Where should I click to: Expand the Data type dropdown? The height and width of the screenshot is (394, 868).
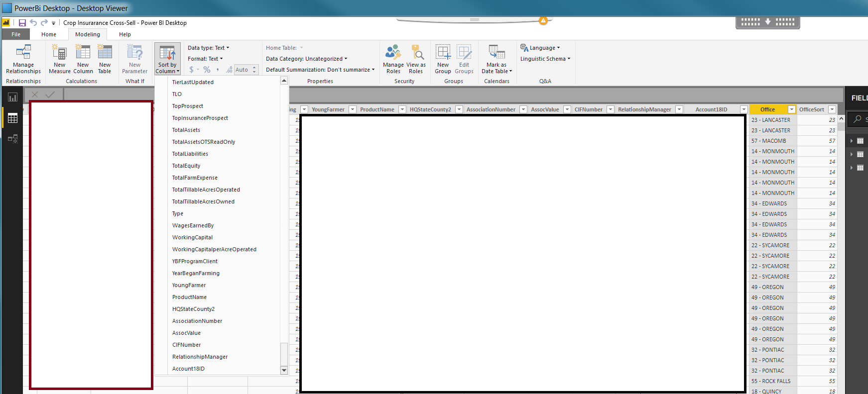pyautogui.click(x=209, y=48)
